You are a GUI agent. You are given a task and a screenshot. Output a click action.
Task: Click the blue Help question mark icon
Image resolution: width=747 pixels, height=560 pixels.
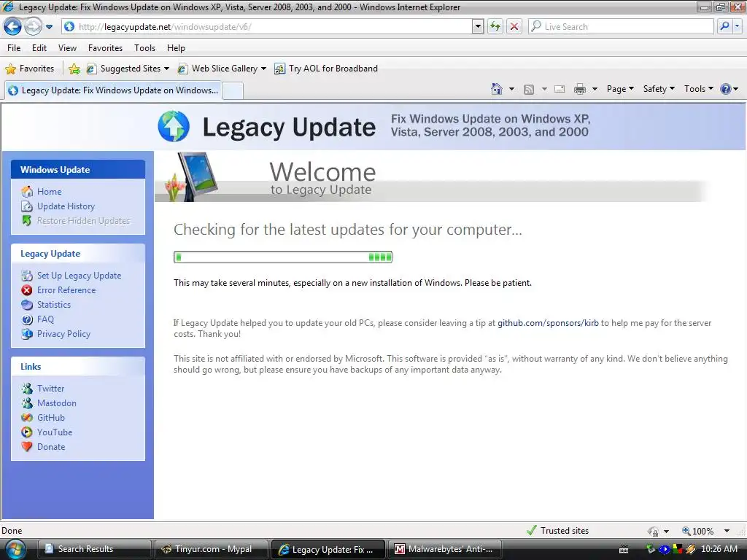pyautogui.click(x=726, y=89)
